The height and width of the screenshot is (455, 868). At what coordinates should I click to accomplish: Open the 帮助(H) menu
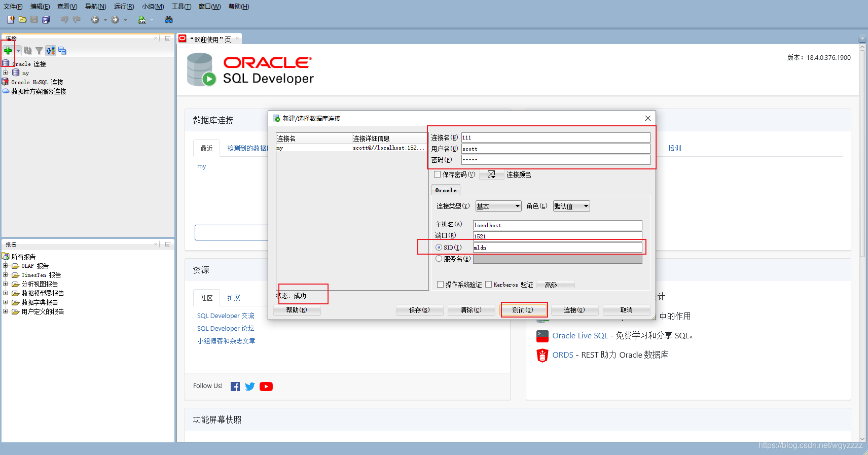pyautogui.click(x=239, y=7)
